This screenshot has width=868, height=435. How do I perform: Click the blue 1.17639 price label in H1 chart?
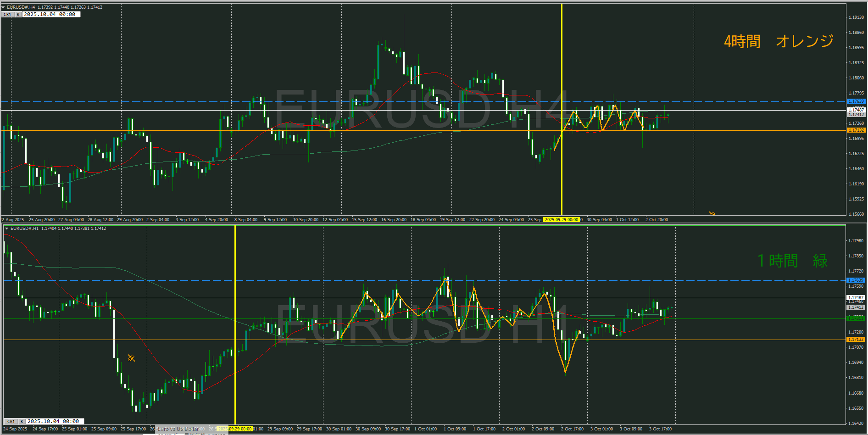pyautogui.click(x=856, y=280)
